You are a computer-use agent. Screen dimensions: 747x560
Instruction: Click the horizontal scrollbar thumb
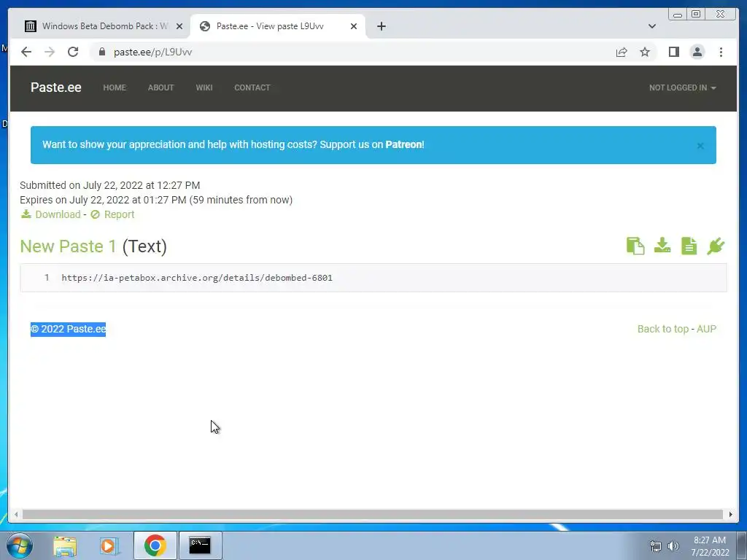(373, 514)
